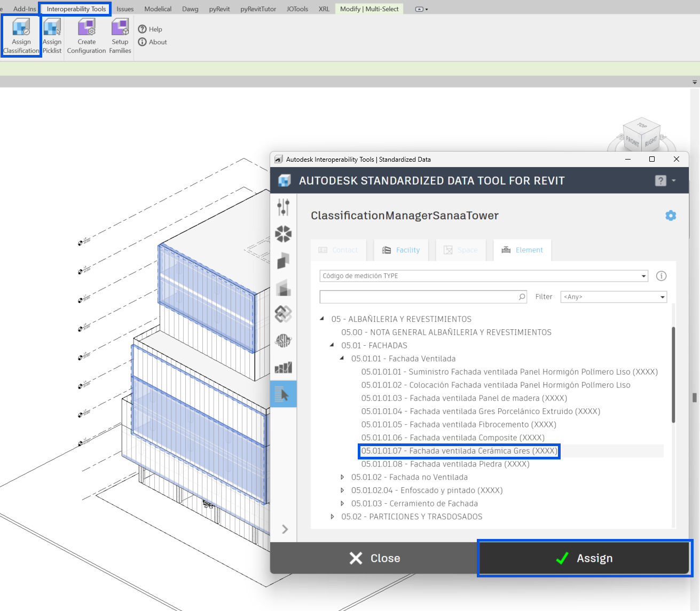Click the ViewCube TOP face
This screenshot has width=700, height=611.
tap(642, 126)
